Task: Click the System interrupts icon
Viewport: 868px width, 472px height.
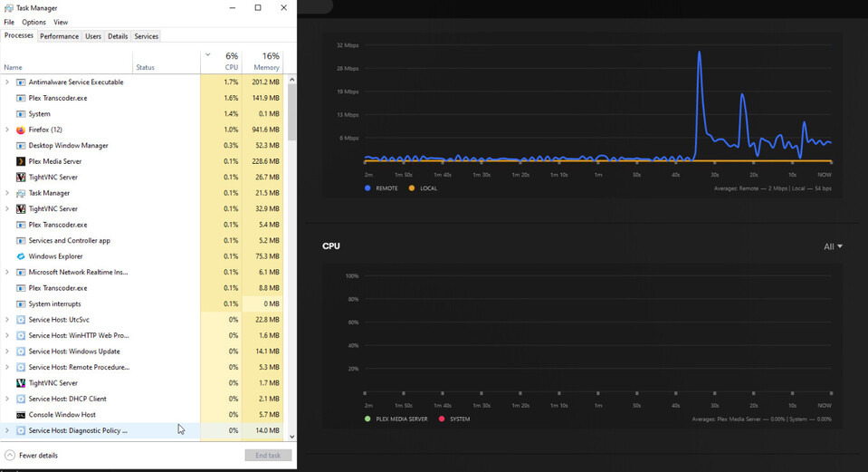Action: [21, 303]
